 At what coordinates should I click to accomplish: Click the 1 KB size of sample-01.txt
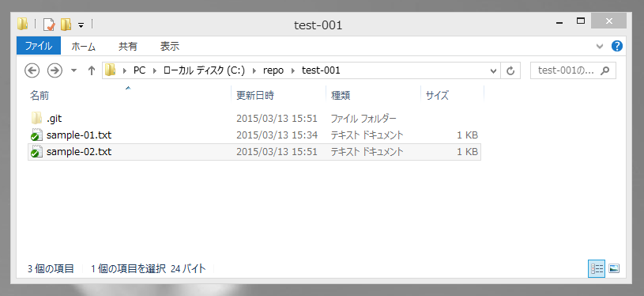pyautogui.click(x=467, y=135)
